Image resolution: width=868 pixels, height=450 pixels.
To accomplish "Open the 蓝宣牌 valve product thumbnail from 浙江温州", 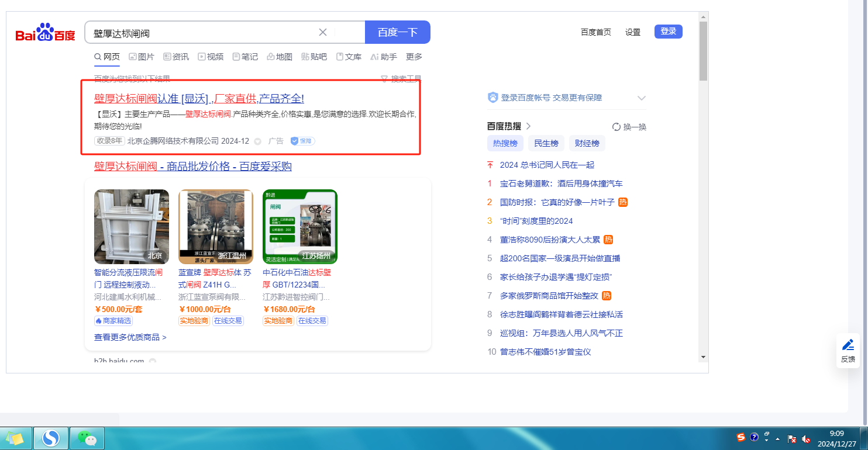I will click(x=216, y=227).
